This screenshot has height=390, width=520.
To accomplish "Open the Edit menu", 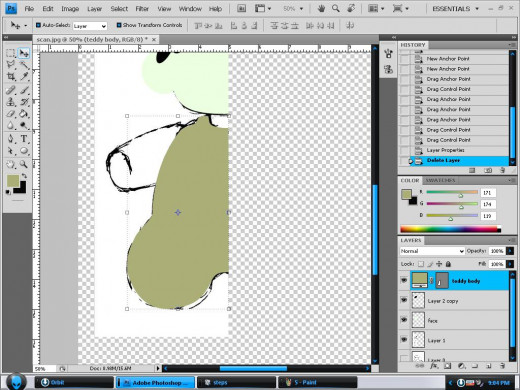I will [x=48, y=9].
